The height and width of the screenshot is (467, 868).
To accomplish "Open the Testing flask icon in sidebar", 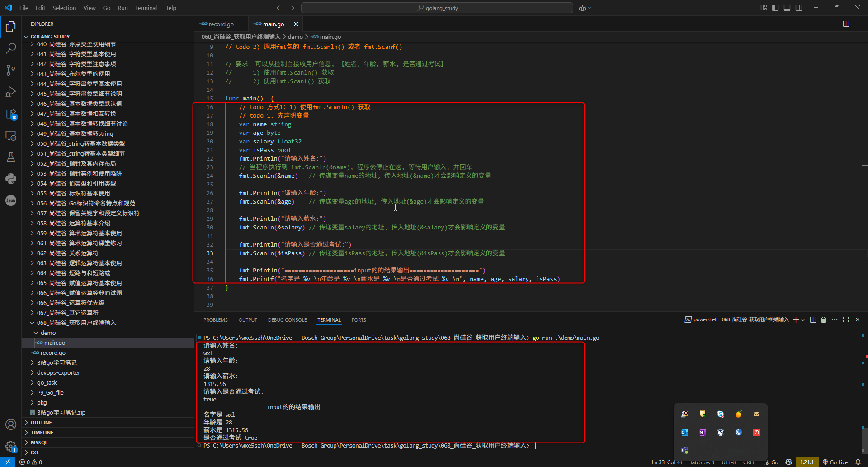I will (x=11, y=157).
